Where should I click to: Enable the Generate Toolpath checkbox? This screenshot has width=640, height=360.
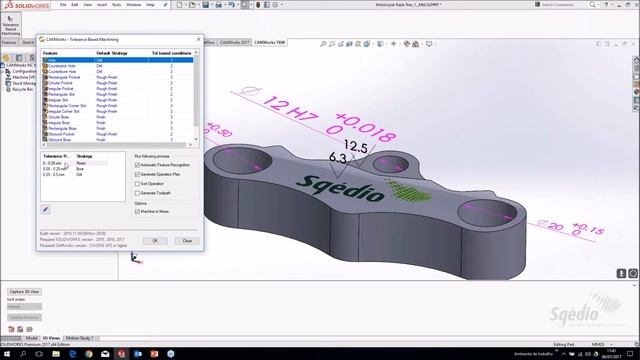[x=137, y=193]
